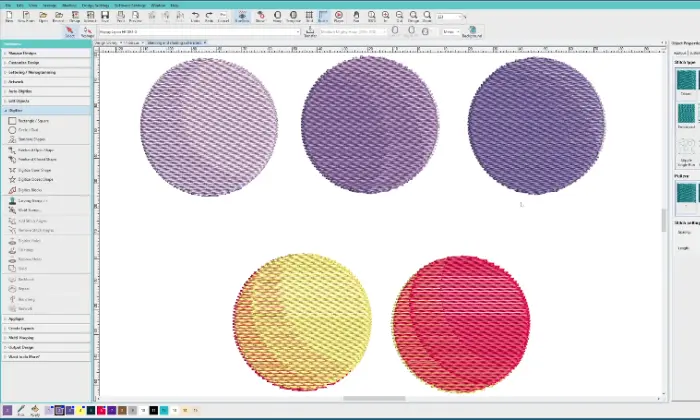This screenshot has width=700, height=420.
Task: Expand Create Layouts toolbox
Action: pyautogui.click(x=46, y=329)
